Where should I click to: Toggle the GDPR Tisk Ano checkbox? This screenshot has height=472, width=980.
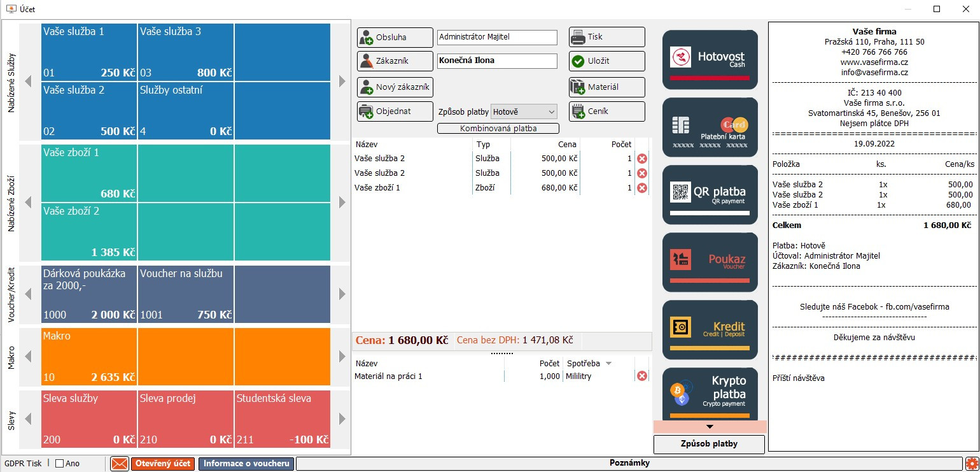click(x=60, y=464)
